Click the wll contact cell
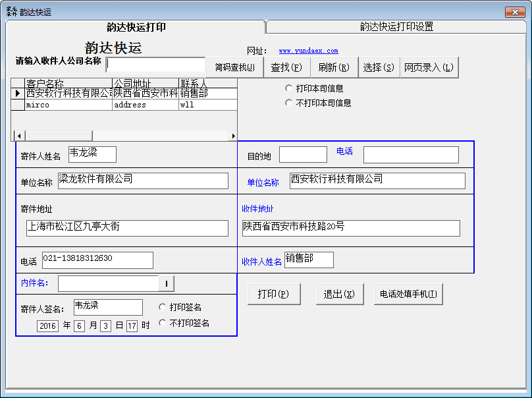 (x=207, y=105)
